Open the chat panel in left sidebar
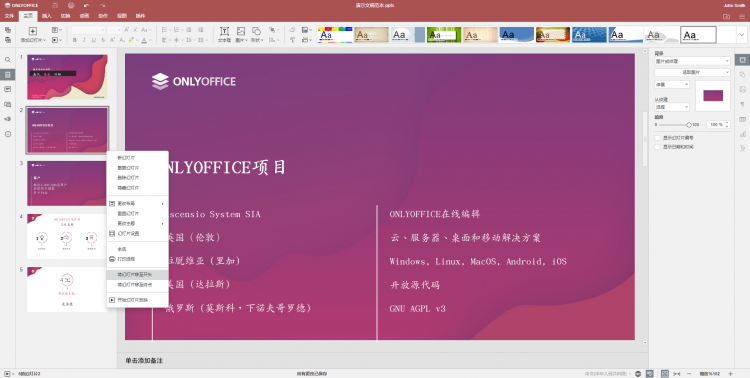The width and height of the screenshot is (750, 378). tap(8, 104)
